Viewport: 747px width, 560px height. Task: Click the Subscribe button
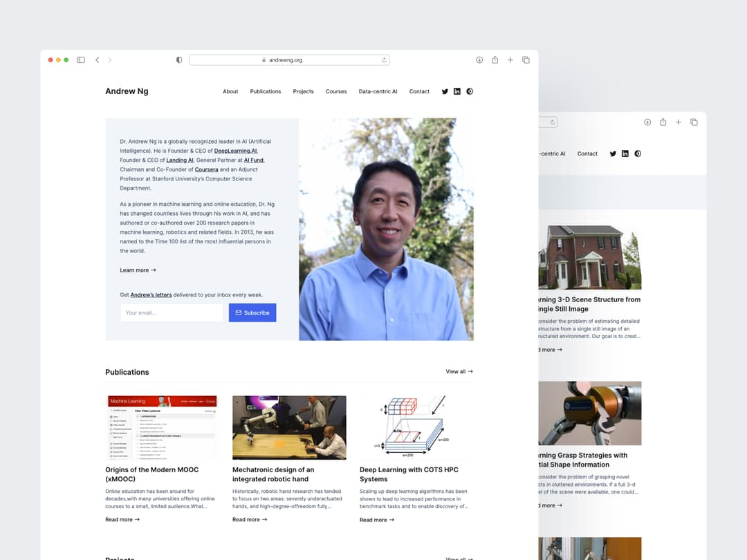point(252,312)
